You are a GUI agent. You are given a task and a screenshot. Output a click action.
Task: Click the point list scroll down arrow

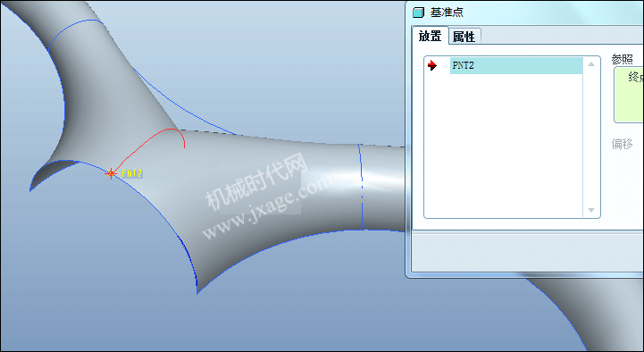point(591,210)
